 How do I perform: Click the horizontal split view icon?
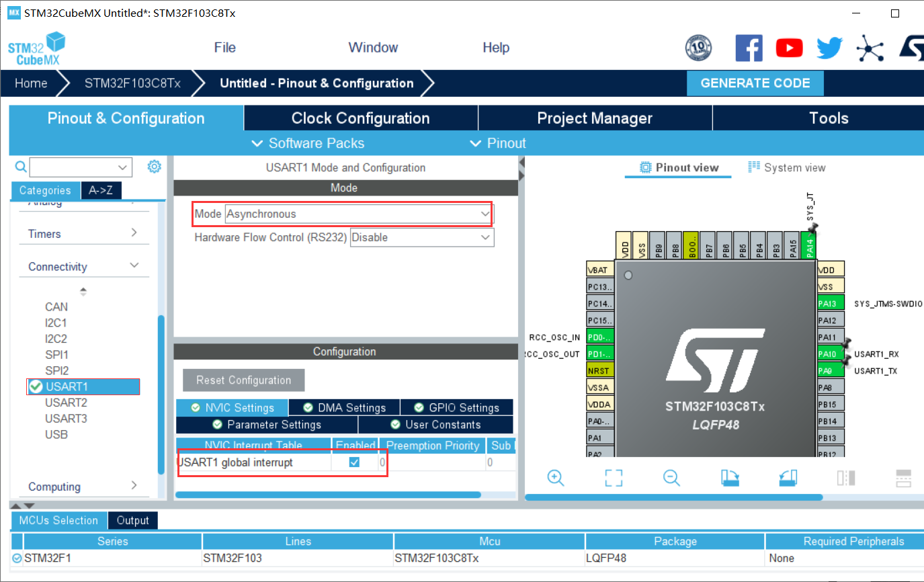click(904, 478)
